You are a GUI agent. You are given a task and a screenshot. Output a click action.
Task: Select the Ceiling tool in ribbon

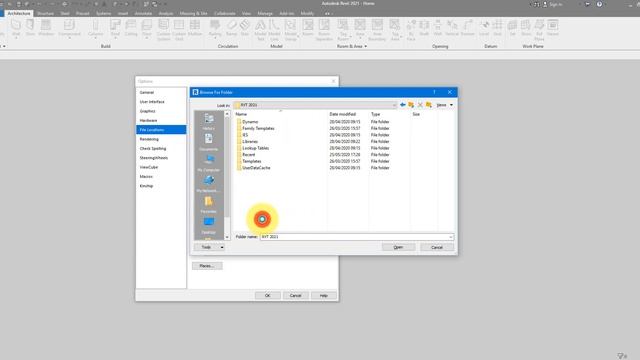pyautogui.click(x=131, y=28)
